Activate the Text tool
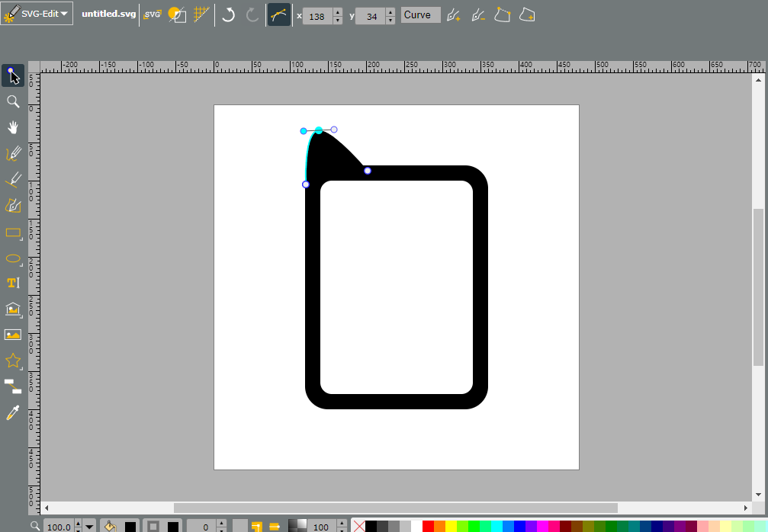Image resolution: width=768 pixels, height=532 pixels. point(13,283)
